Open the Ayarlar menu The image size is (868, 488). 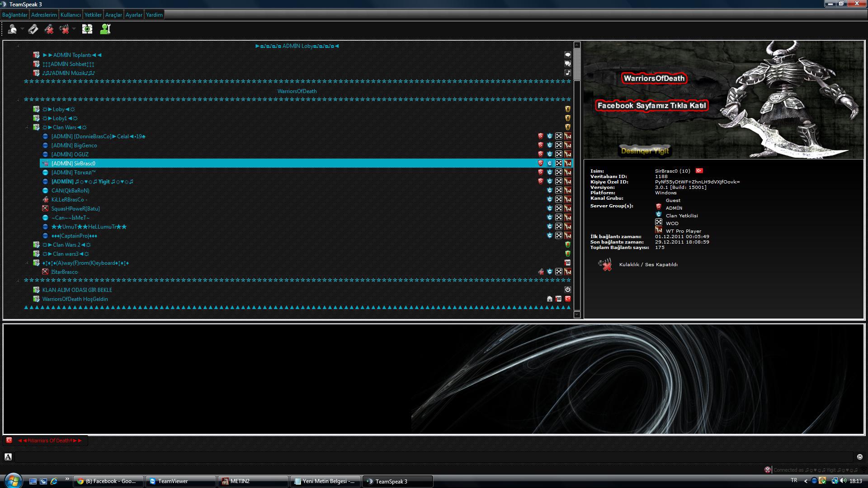tap(134, 15)
